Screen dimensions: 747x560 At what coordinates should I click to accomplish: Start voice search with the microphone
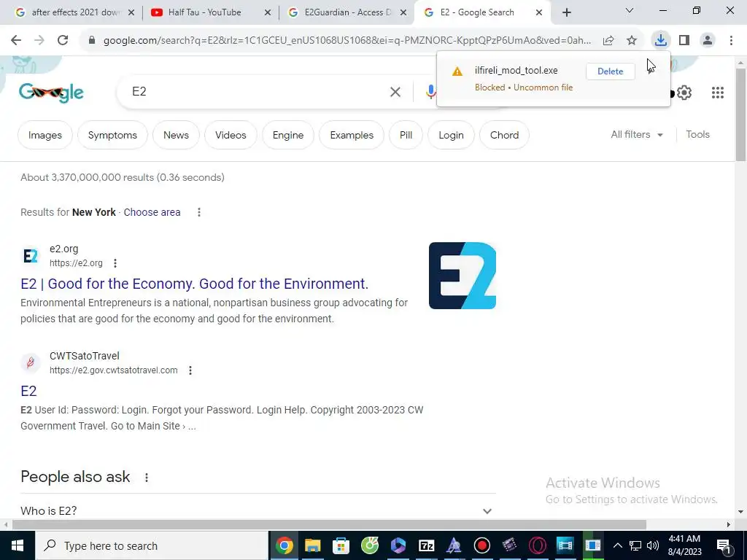[x=430, y=92]
